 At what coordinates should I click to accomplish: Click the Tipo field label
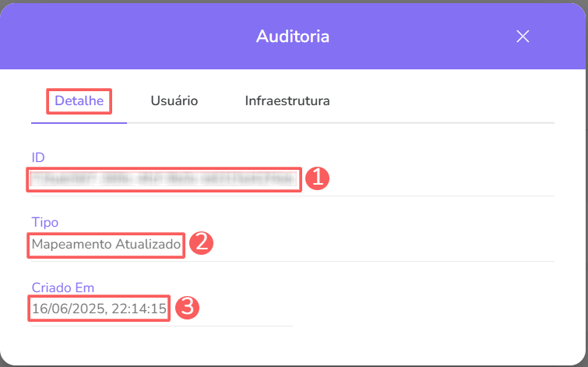click(x=44, y=223)
